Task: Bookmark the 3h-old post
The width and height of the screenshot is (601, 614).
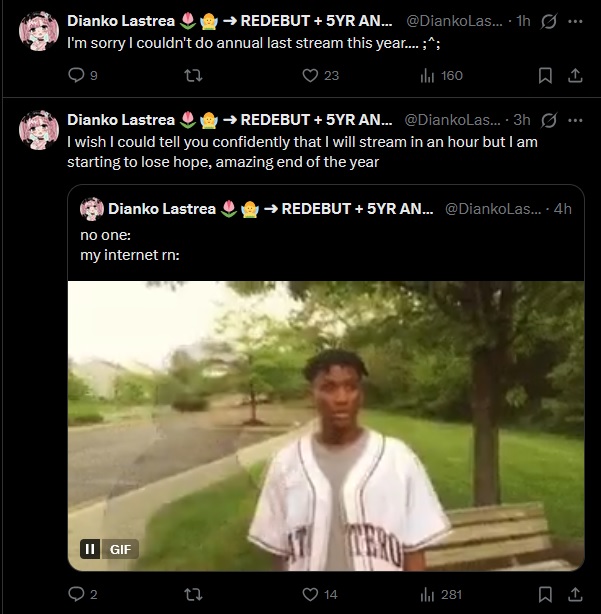Action: click(x=545, y=594)
